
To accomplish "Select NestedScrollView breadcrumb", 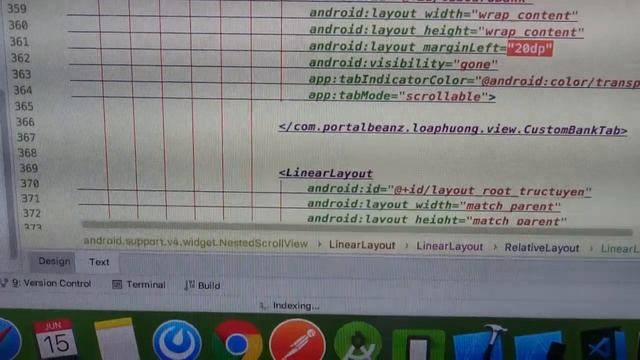I will click(196, 243).
